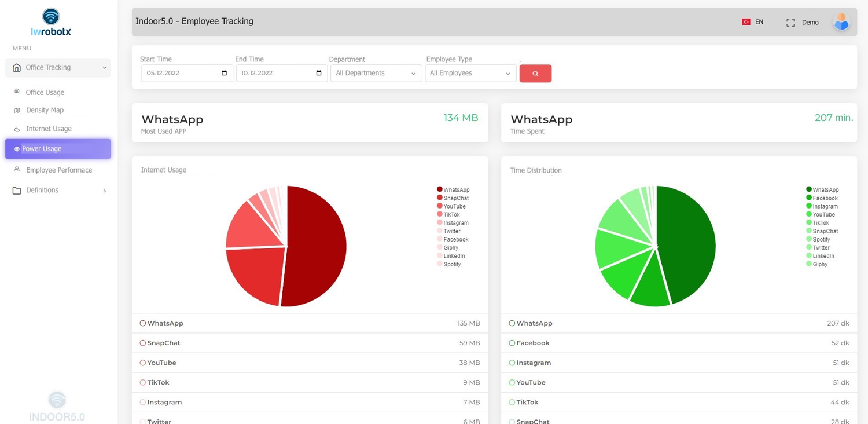Screen dimensions: 868x424
Task: Run the search with the magnifier button
Action: (x=535, y=73)
